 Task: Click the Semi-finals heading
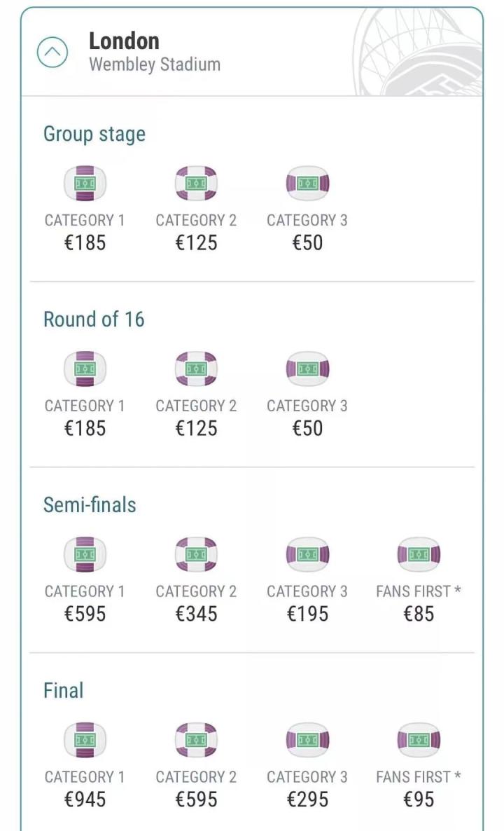pyautogui.click(x=90, y=505)
